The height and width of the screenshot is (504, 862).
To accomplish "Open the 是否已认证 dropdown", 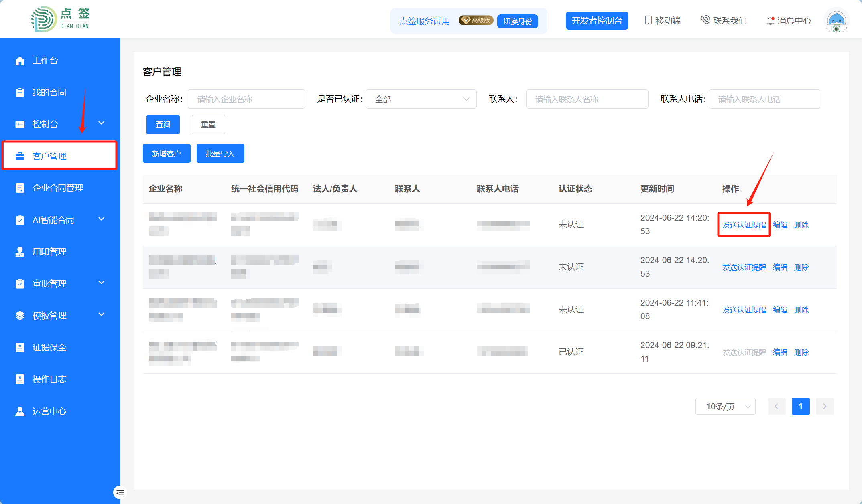I will [x=421, y=99].
